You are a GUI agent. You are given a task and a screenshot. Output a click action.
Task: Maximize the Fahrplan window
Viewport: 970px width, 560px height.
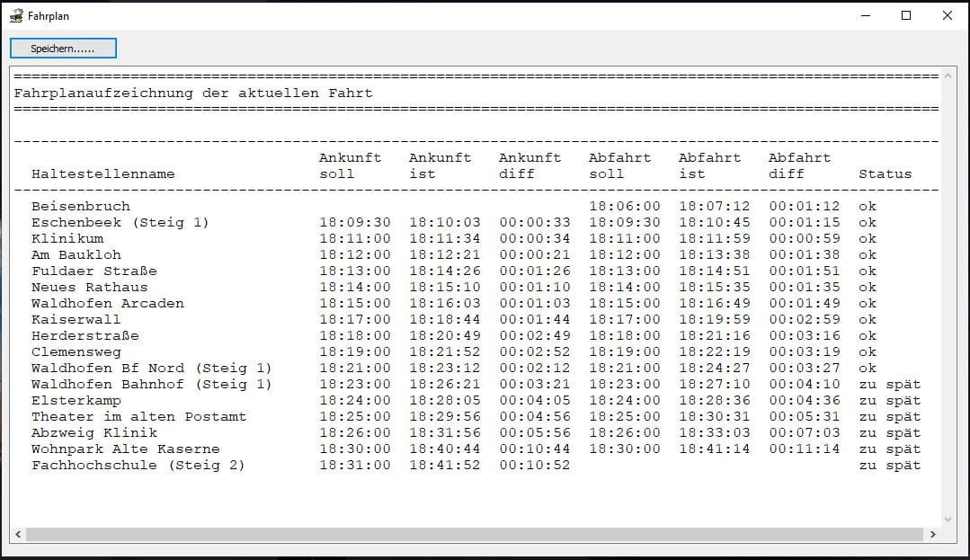[x=906, y=15]
